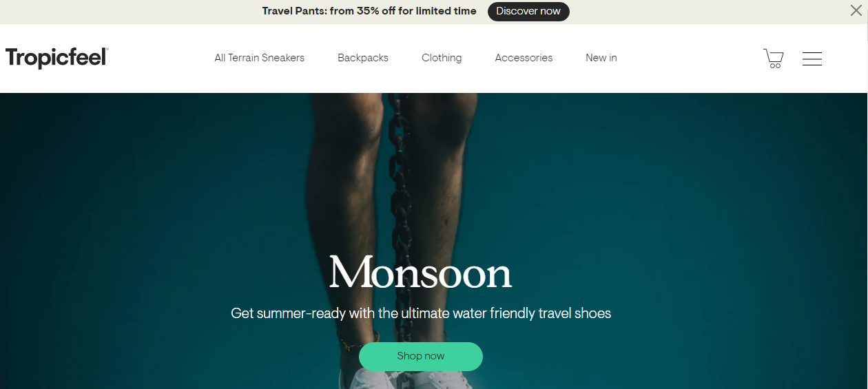The width and height of the screenshot is (868, 389).
Task: Click the ankle bracelet in hero image
Action: [x=358, y=342]
